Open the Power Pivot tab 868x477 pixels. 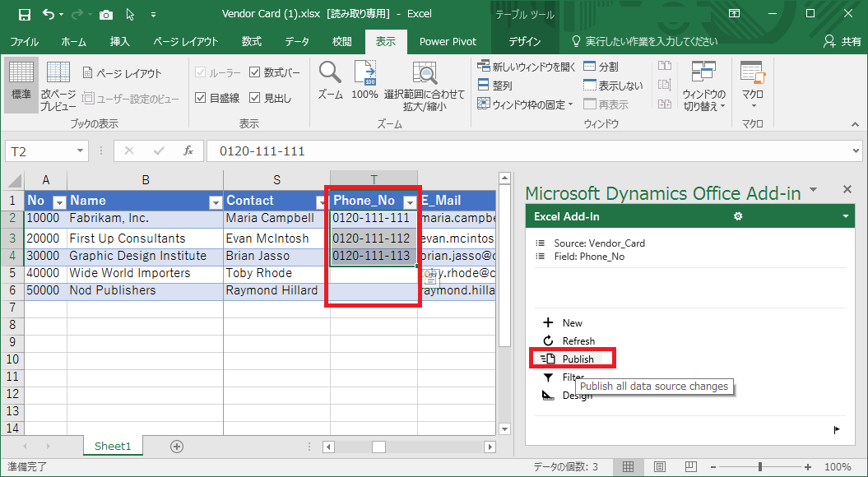click(x=448, y=41)
